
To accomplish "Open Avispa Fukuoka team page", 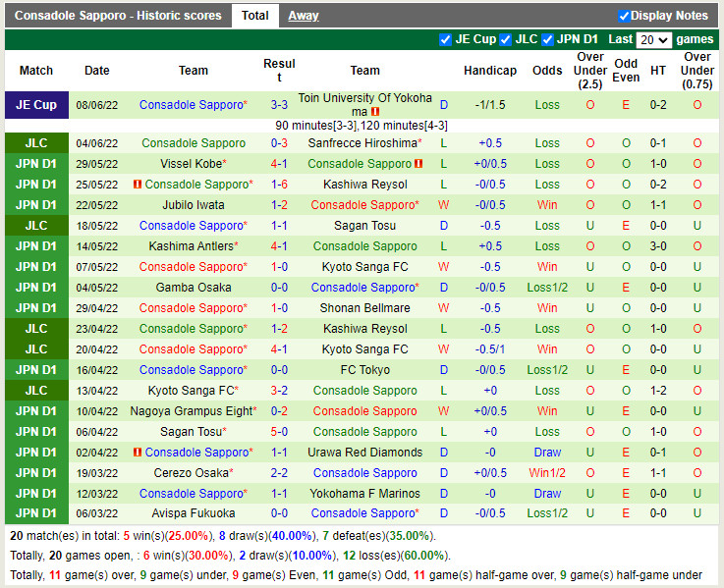I will [194, 513].
